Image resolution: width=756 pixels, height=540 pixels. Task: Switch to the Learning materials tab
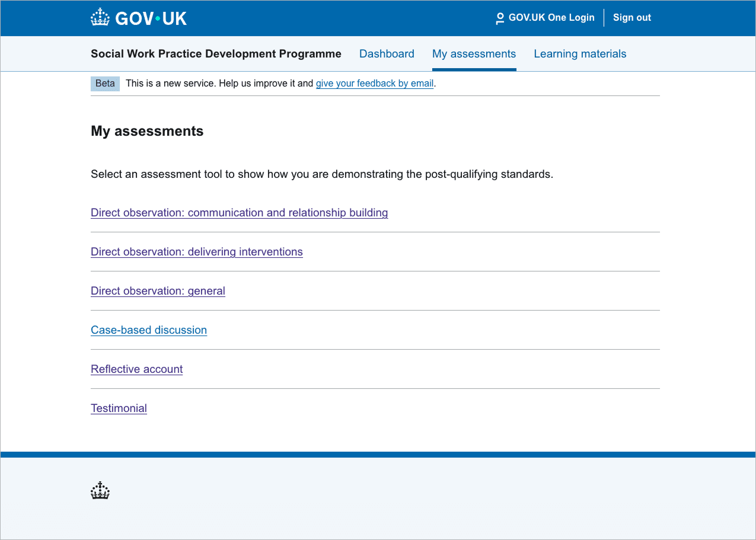[580, 53]
